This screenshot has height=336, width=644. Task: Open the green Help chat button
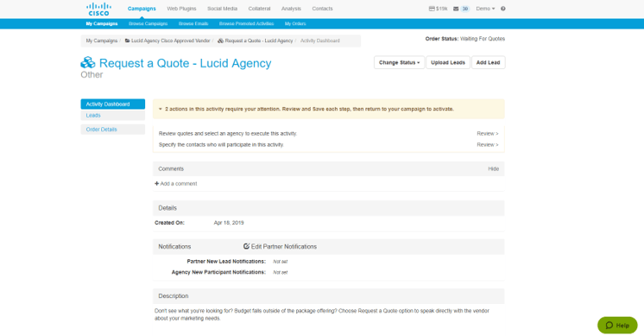point(617,325)
